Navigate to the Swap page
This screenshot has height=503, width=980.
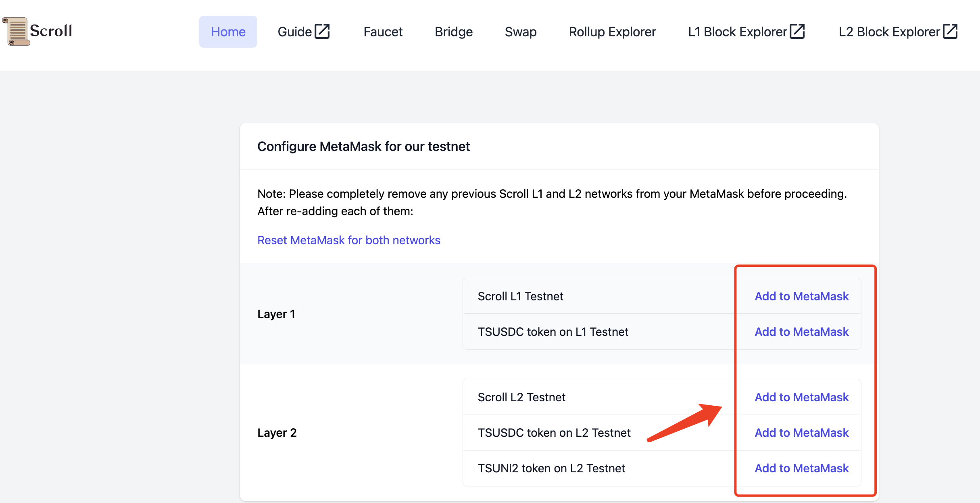pyautogui.click(x=521, y=31)
